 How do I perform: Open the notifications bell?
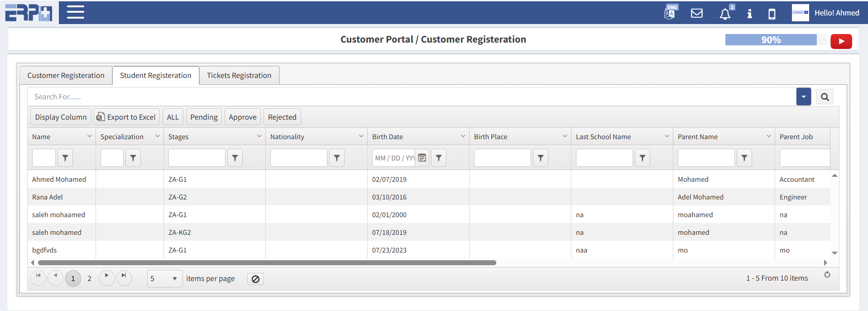click(725, 14)
